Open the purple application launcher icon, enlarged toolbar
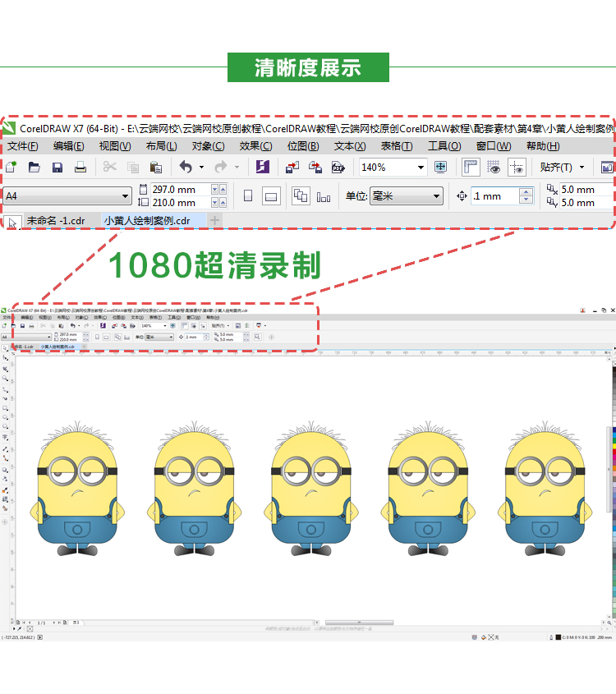 pos(262,168)
